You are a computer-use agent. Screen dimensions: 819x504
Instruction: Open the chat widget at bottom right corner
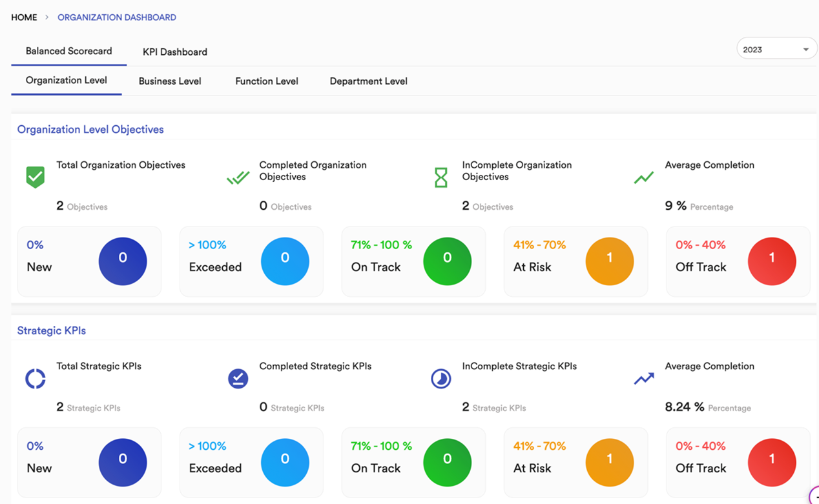coord(815,500)
